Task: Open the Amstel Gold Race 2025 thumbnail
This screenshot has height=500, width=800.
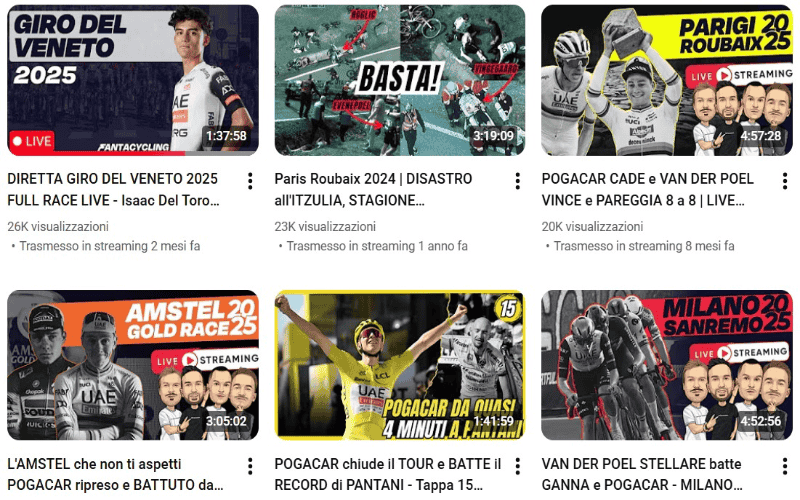Action: point(133,365)
